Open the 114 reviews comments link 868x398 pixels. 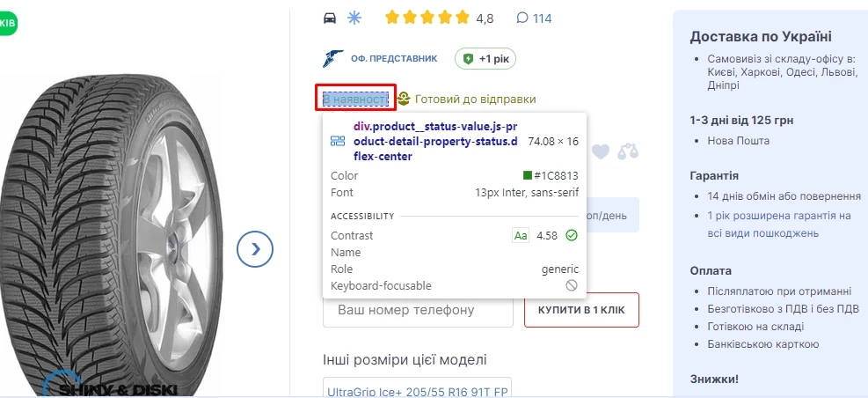[x=534, y=18]
